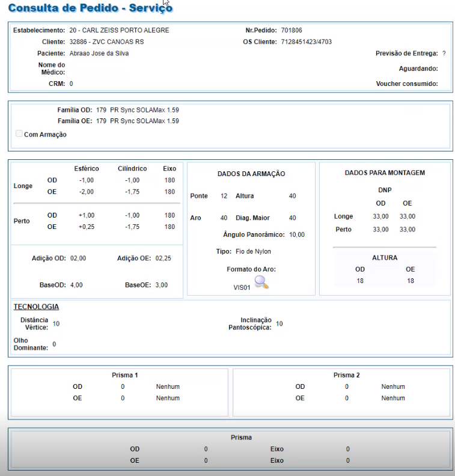This screenshot has height=476, width=455.
Task: Click the VIS01 frame format label
Action: point(242,288)
